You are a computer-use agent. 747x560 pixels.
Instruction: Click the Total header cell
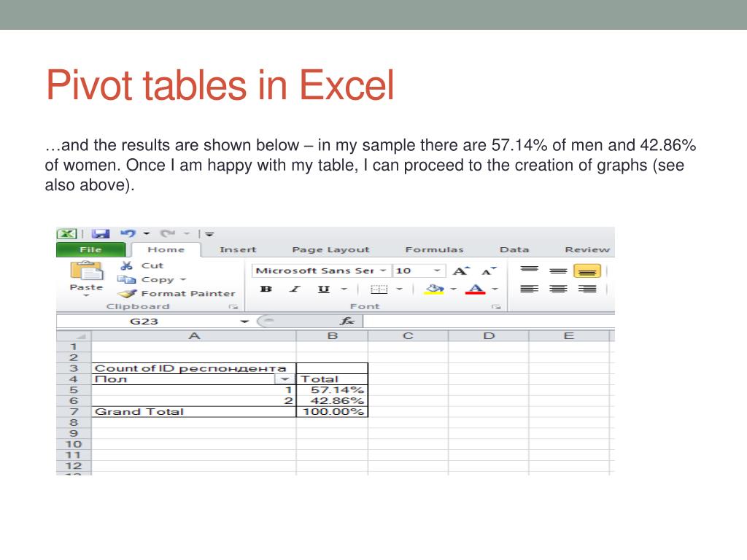point(333,379)
